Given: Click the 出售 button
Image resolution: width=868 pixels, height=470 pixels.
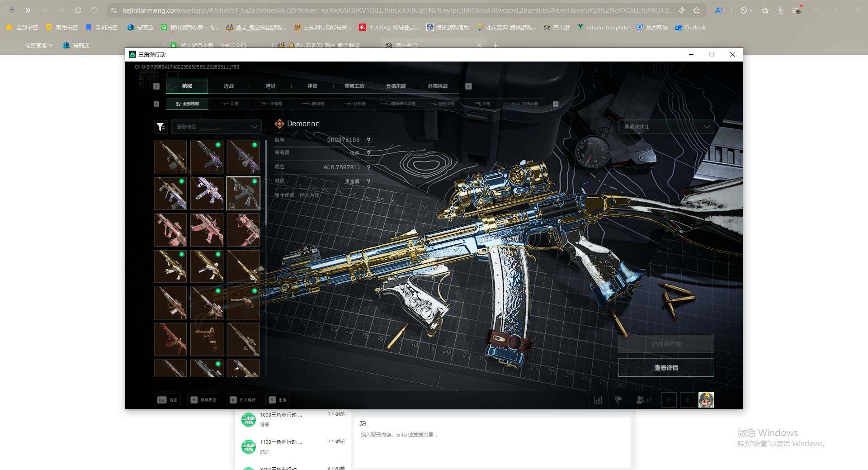Looking at the screenshot, I should (x=278, y=400).
